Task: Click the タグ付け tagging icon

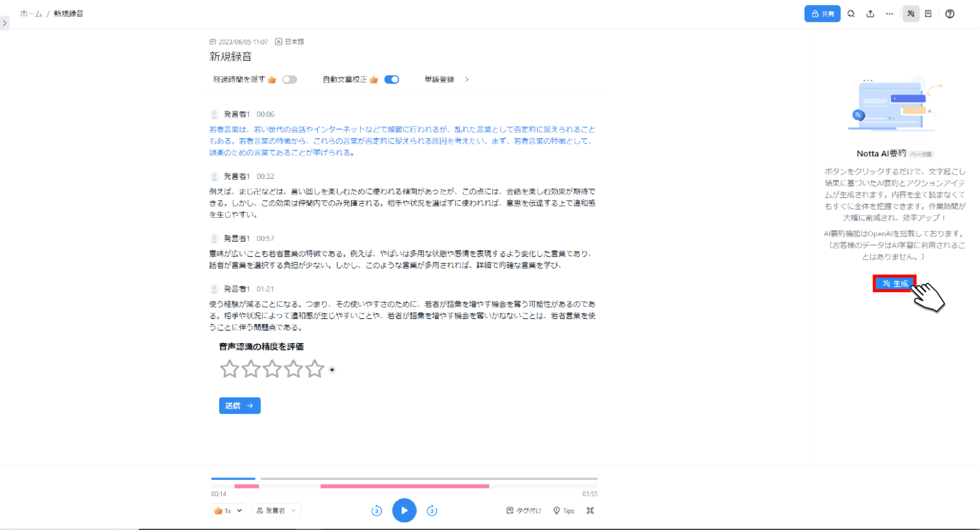Action: (x=524, y=510)
